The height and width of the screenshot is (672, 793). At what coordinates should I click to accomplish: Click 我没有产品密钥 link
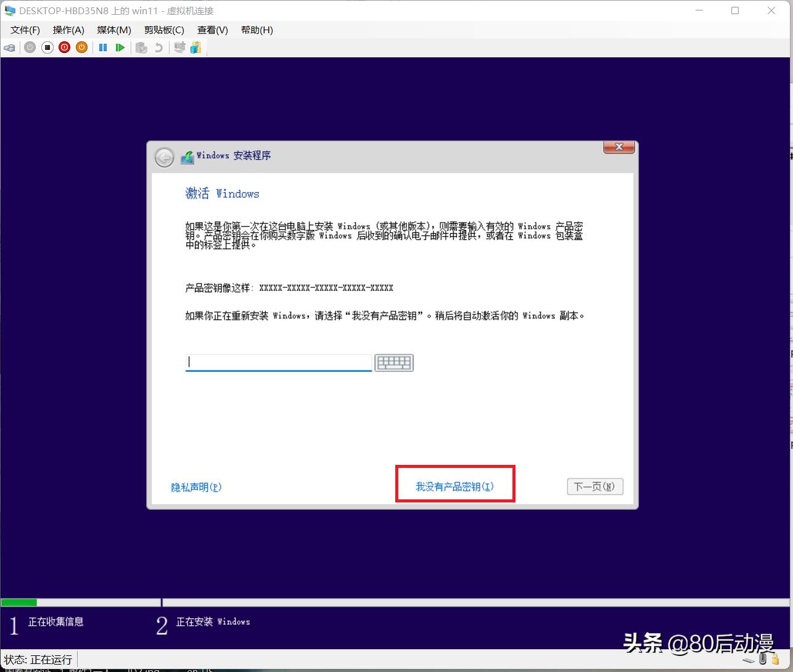click(x=454, y=486)
